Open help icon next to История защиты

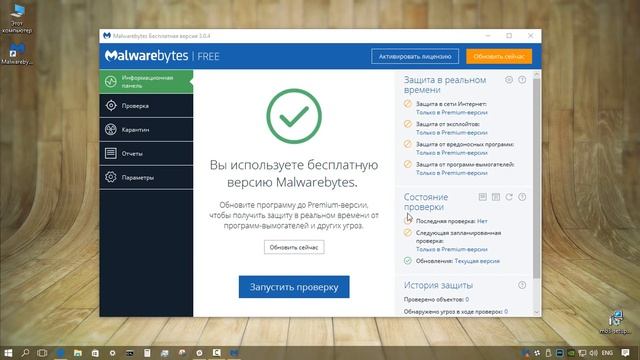[522, 285]
